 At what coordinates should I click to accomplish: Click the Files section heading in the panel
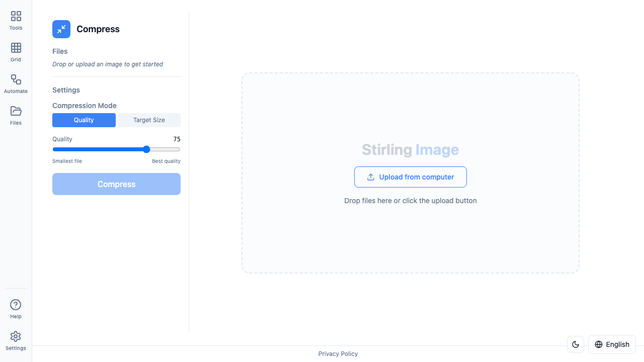pyautogui.click(x=60, y=51)
